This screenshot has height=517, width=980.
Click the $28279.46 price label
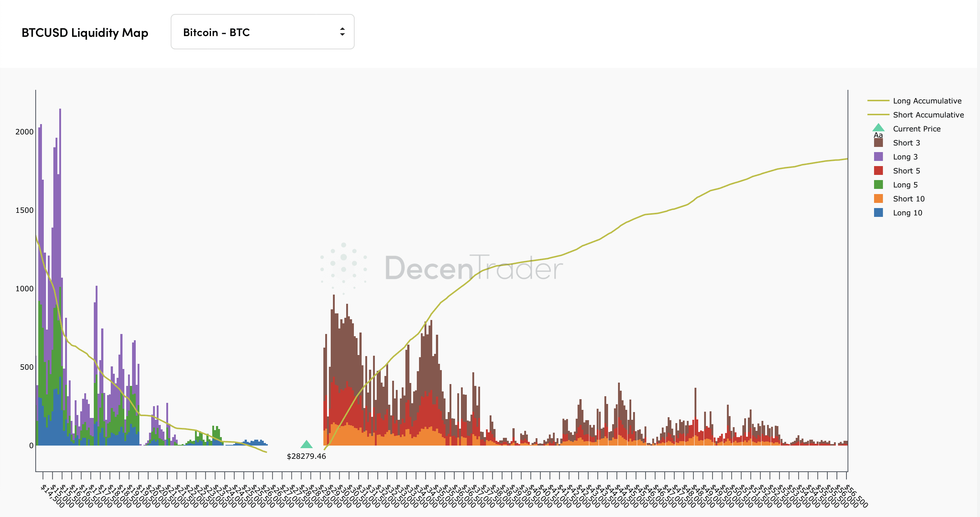[306, 456]
